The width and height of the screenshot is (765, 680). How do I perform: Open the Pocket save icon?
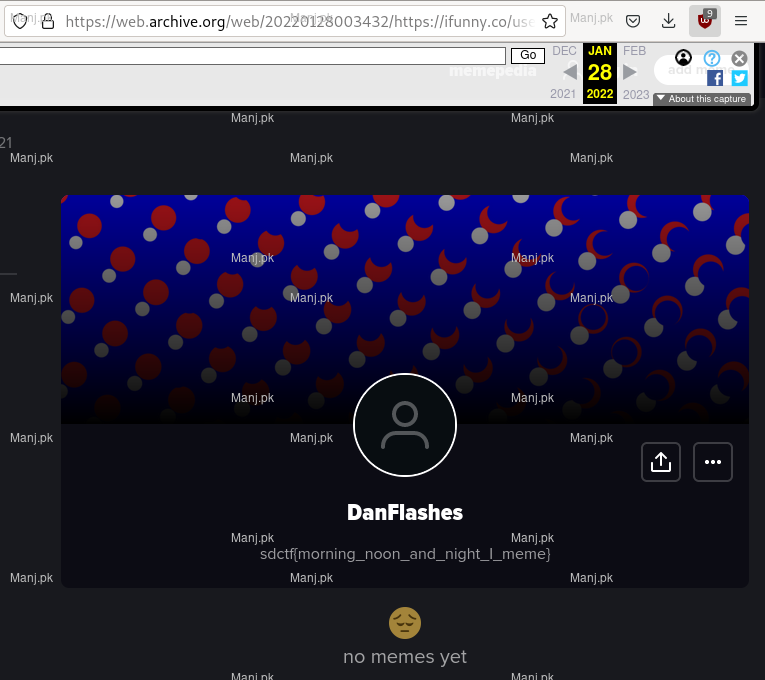tap(633, 21)
